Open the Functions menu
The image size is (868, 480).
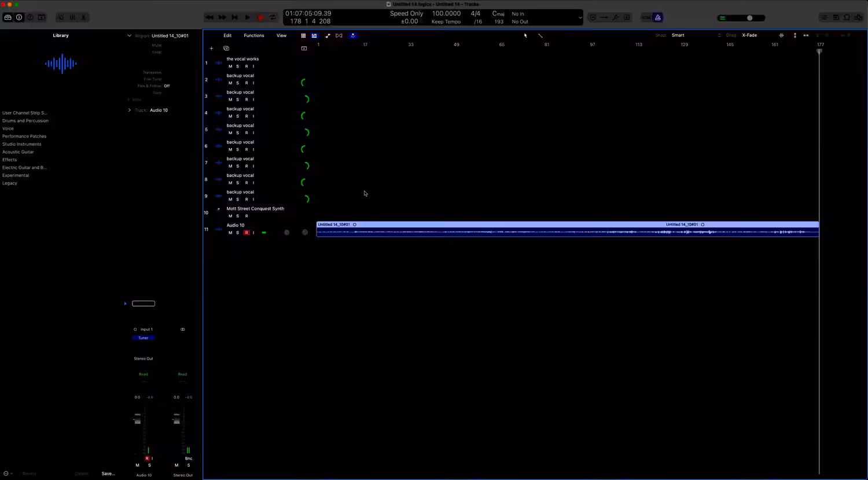point(254,35)
